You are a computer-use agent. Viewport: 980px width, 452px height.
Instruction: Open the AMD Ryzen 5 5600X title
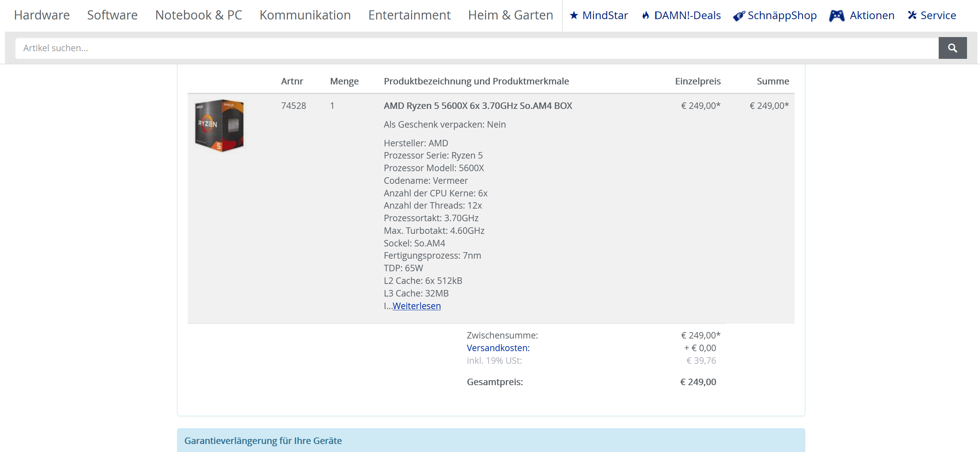click(478, 106)
